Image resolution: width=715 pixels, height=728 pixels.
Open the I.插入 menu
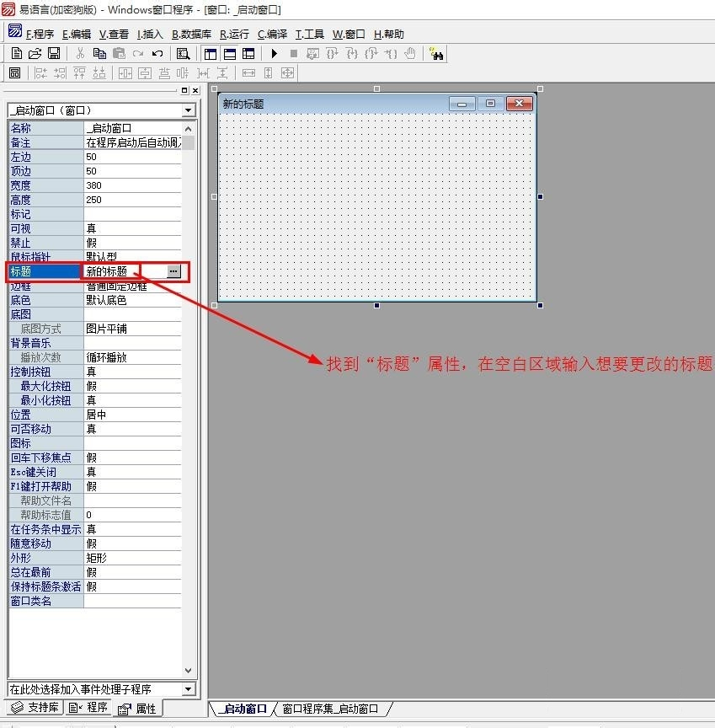150,35
